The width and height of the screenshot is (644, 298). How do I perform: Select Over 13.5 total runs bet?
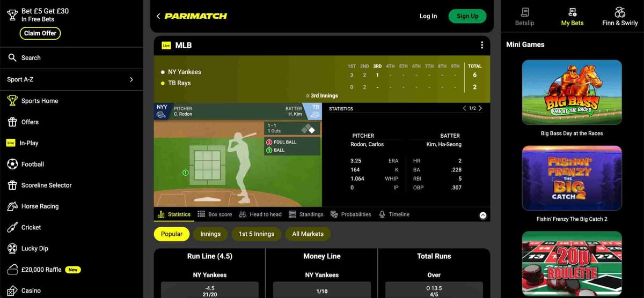pyautogui.click(x=434, y=290)
